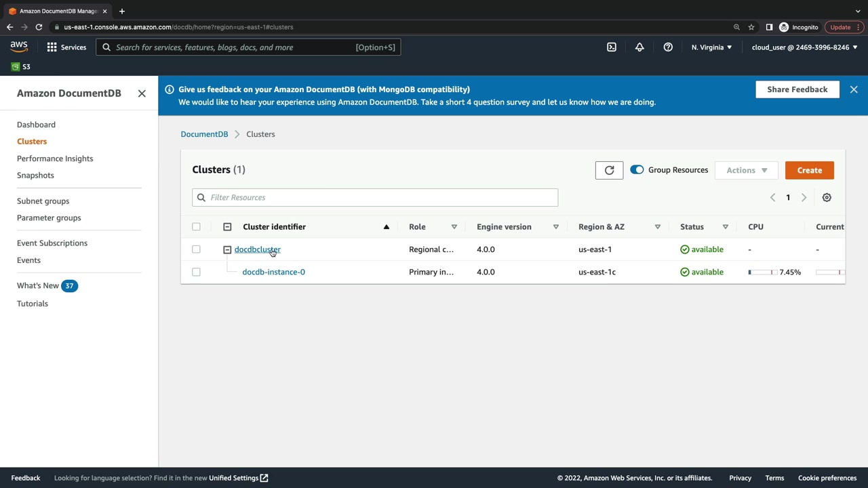This screenshot has height=488, width=868.
Task: Open table preferences gear icon
Action: click(827, 197)
